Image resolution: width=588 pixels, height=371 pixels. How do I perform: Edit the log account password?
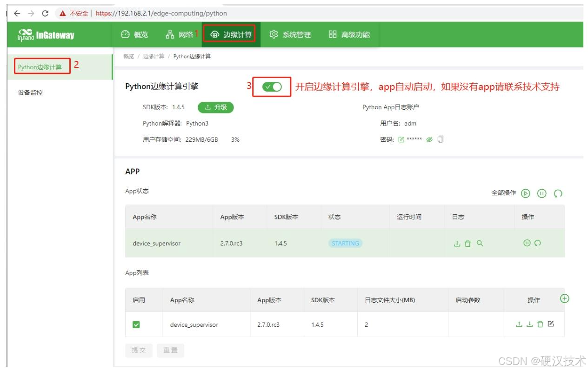[x=401, y=139]
